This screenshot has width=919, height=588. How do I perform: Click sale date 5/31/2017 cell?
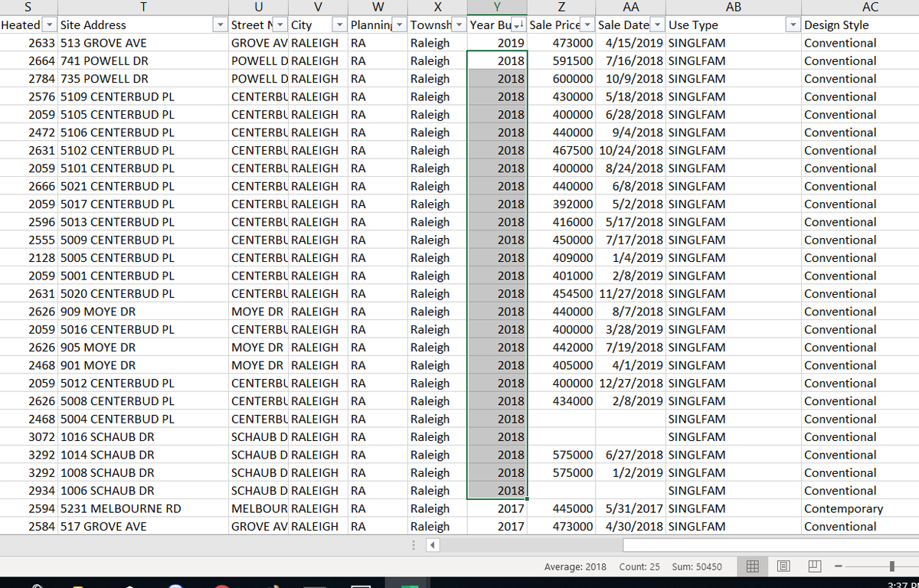(631, 508)
